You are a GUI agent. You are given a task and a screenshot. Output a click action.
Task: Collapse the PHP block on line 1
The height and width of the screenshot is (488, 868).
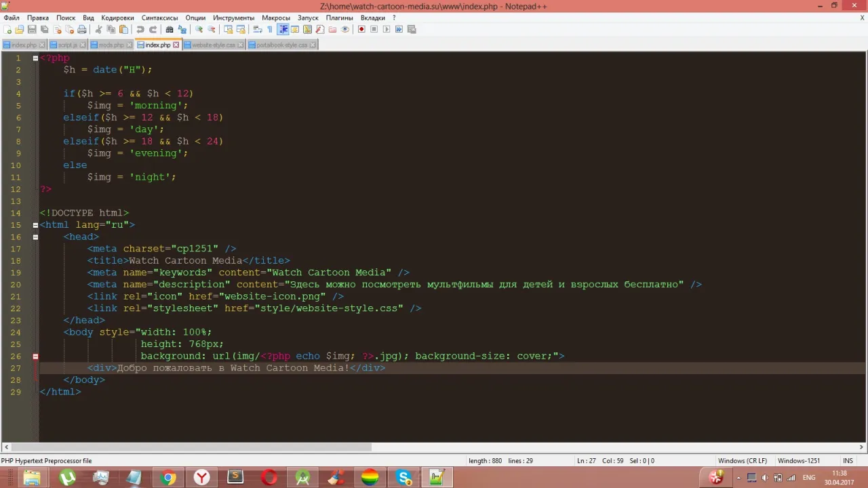click(x=35, y=58)
